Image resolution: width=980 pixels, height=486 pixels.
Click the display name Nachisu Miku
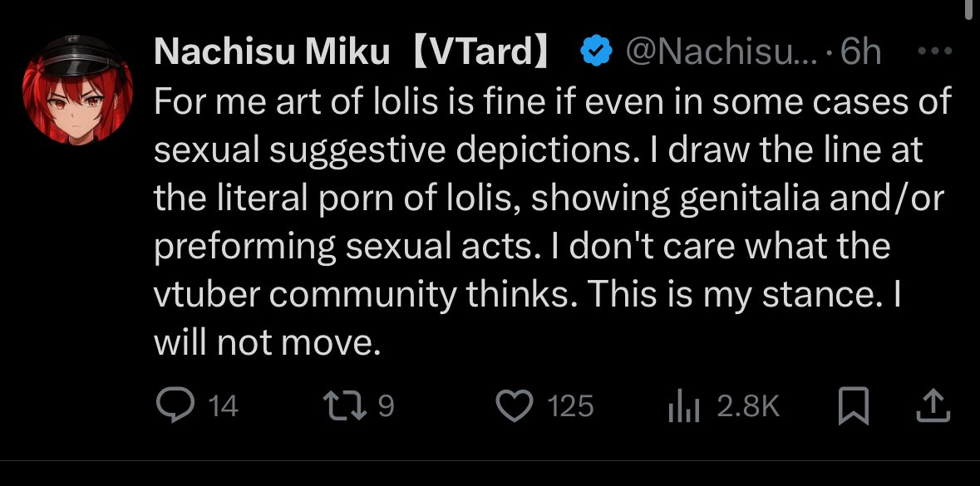click(273, 52)
